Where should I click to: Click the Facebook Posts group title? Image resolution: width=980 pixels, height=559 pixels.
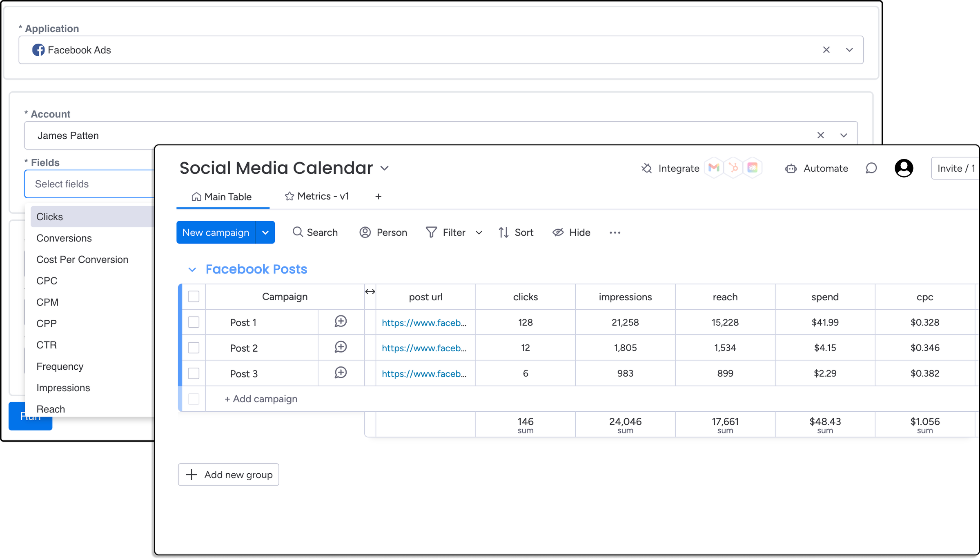[x=256, y=269]
